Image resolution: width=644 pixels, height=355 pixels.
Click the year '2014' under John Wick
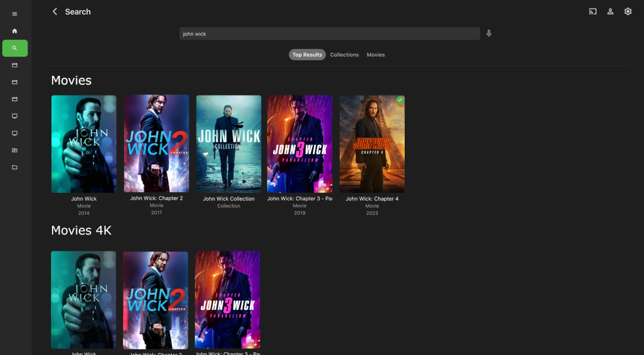point(84,213)
